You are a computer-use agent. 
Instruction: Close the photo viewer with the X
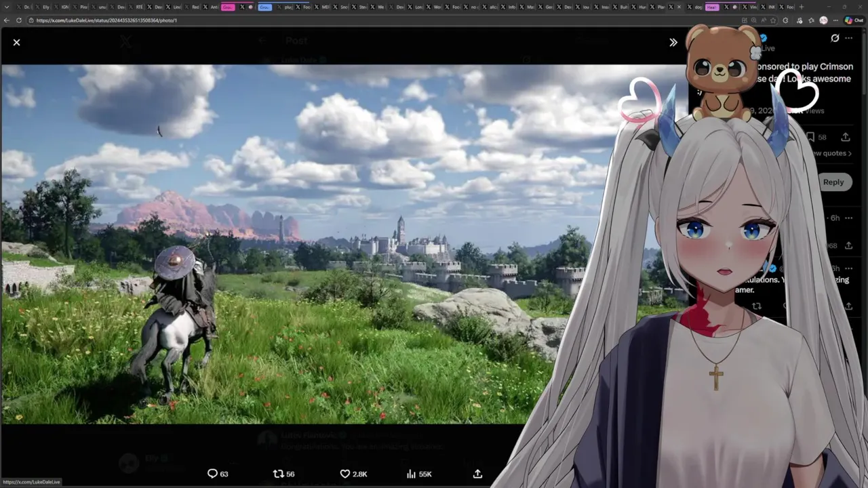(16, 42)
